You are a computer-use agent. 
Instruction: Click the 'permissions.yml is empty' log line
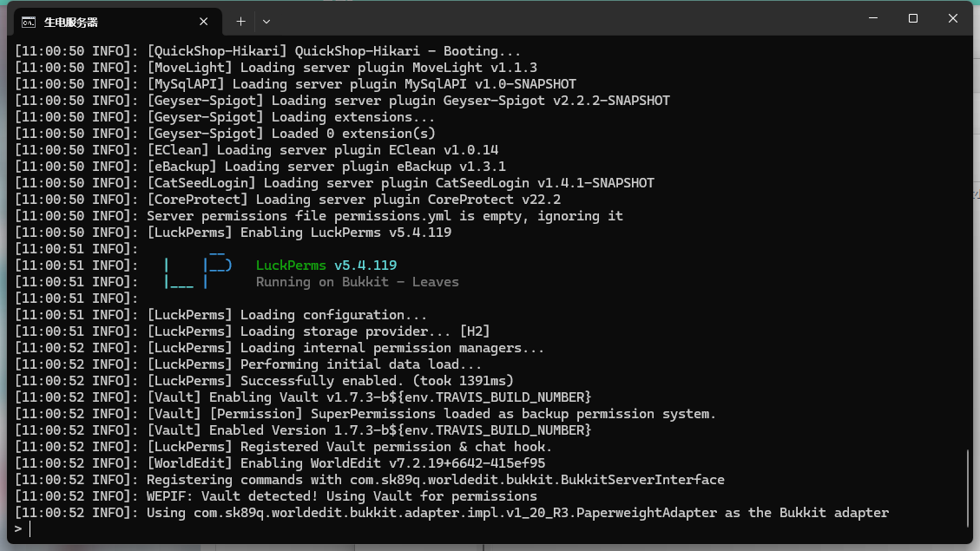click(x=319, y=216)
